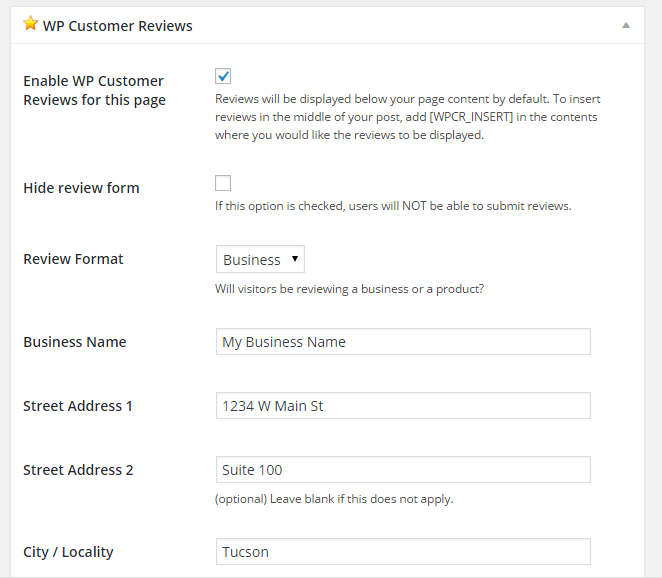The image size is (662, 578).
Task: Click the WP Customer Reviews panel title
Action: point(117,26)
